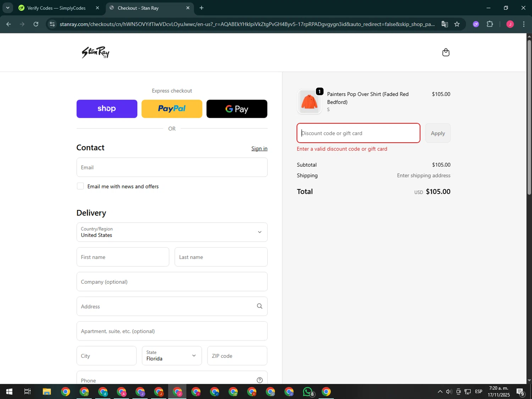532x399 pixels.
Task: View site information icon in address bar
Action: tap(52, 24)
